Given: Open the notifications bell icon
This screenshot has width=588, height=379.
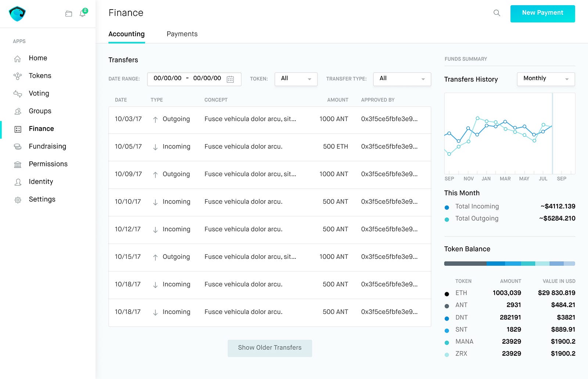Looking at the screenshot, I should point(83,14).
